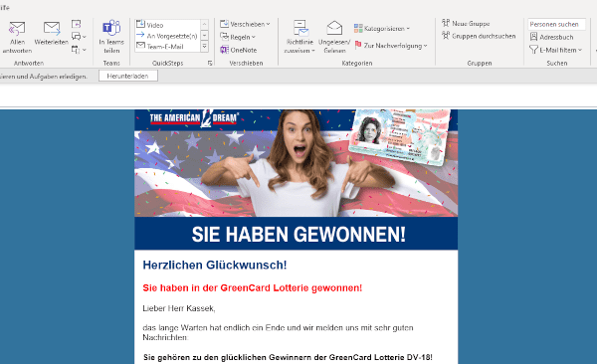
Task: Expand the E-Mail filtern dropdown
Action: tap(556, 50)
